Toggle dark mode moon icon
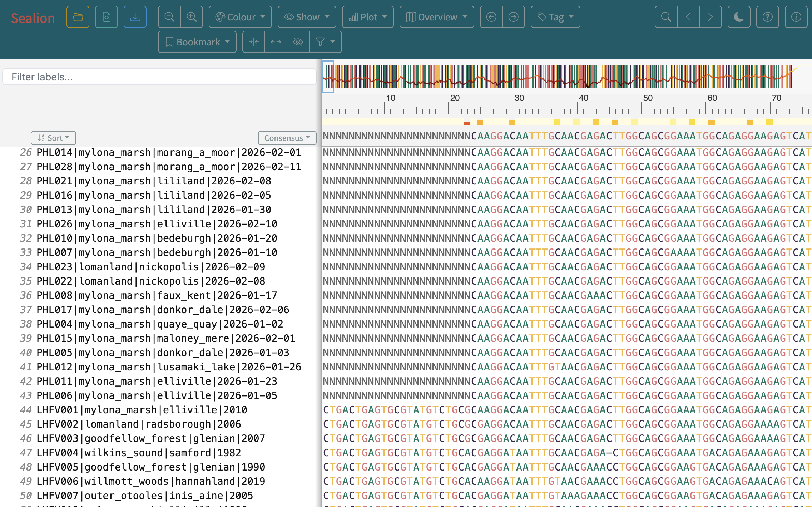812x507 pixels. (x=739, y=17)
